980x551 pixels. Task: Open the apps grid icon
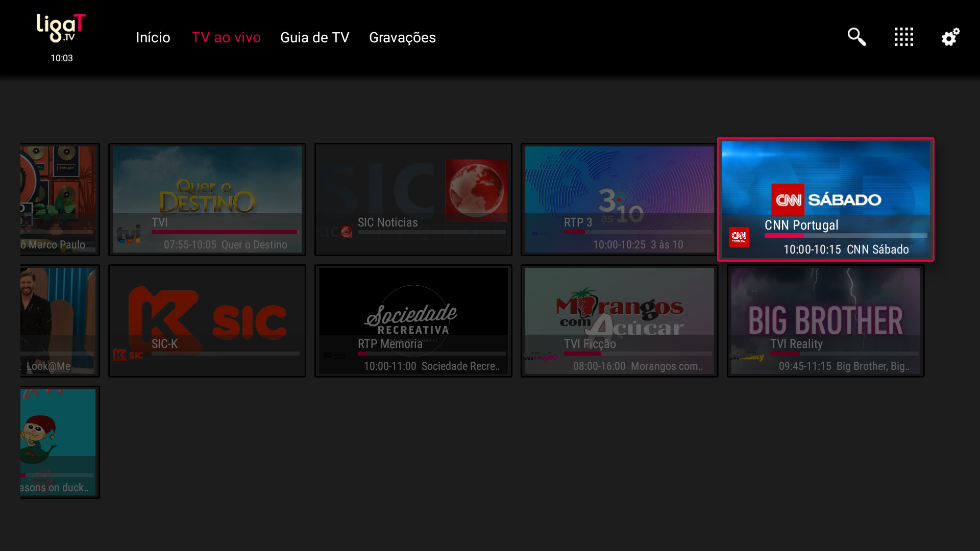click(x=903, y=37)
